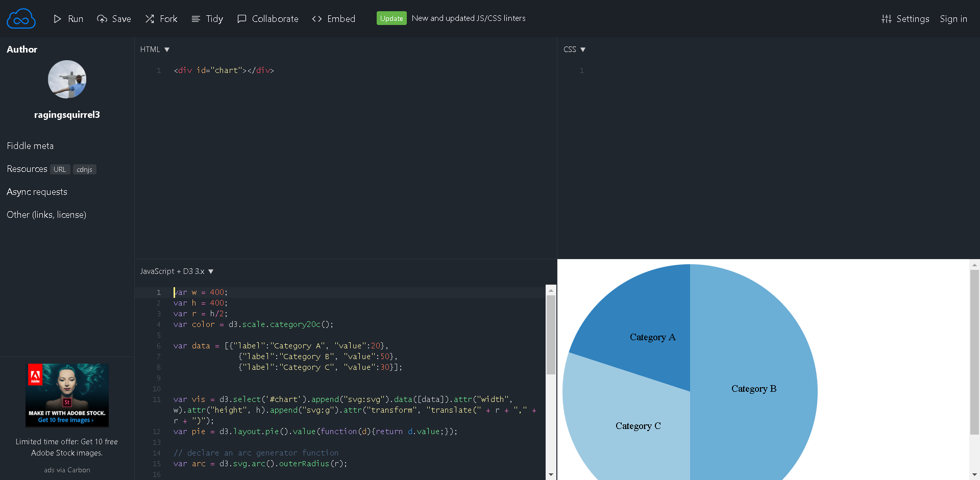Tidy the code formatting
This screenshot has height=480, width=980.
click(x=207, y=19)
